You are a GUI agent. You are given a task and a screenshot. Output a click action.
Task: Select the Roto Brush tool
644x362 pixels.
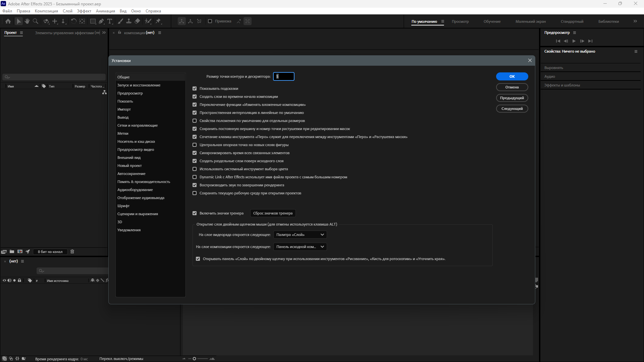(x=148, y=21)
